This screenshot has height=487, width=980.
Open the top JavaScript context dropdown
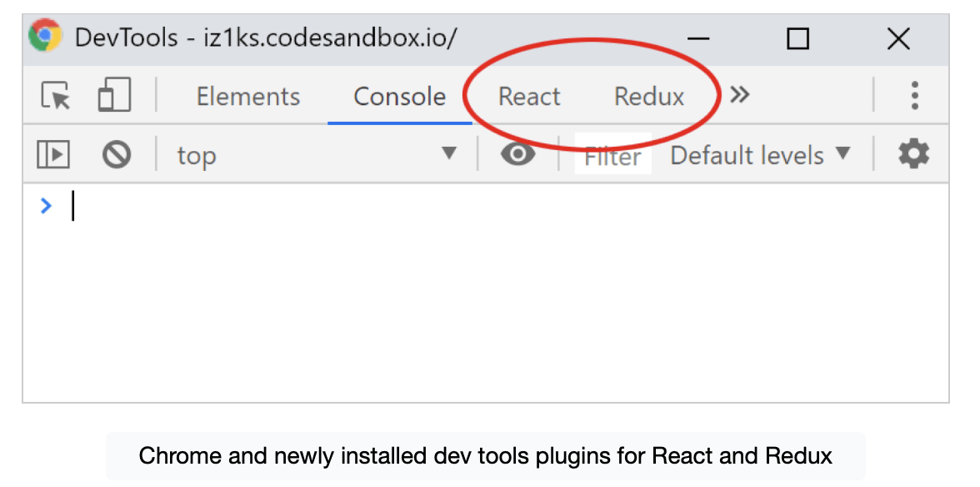(317, 154)
